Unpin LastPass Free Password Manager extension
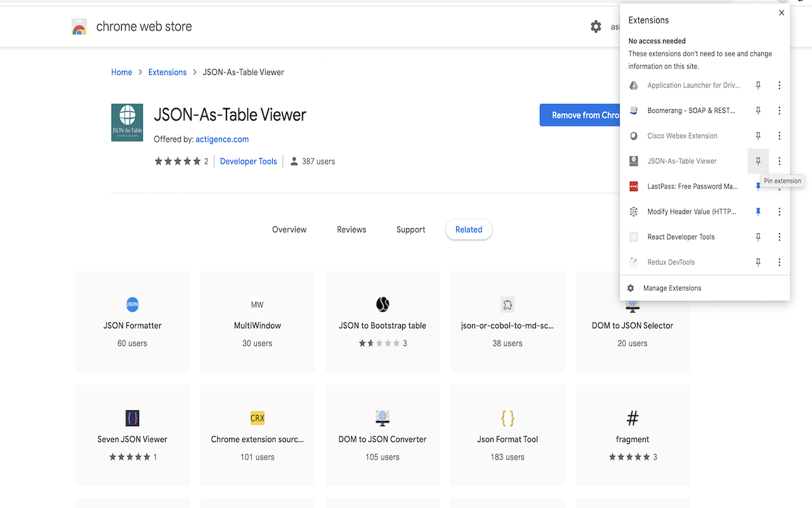 pos(758,186)
